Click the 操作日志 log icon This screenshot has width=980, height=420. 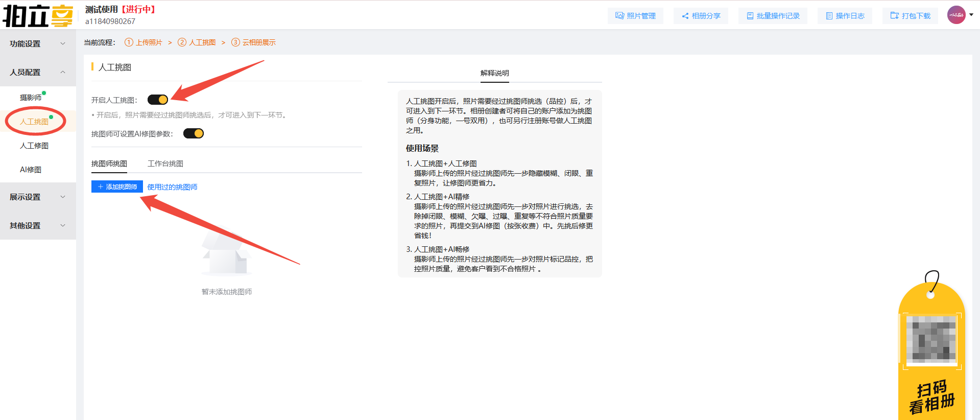click(x=829, y=16)
